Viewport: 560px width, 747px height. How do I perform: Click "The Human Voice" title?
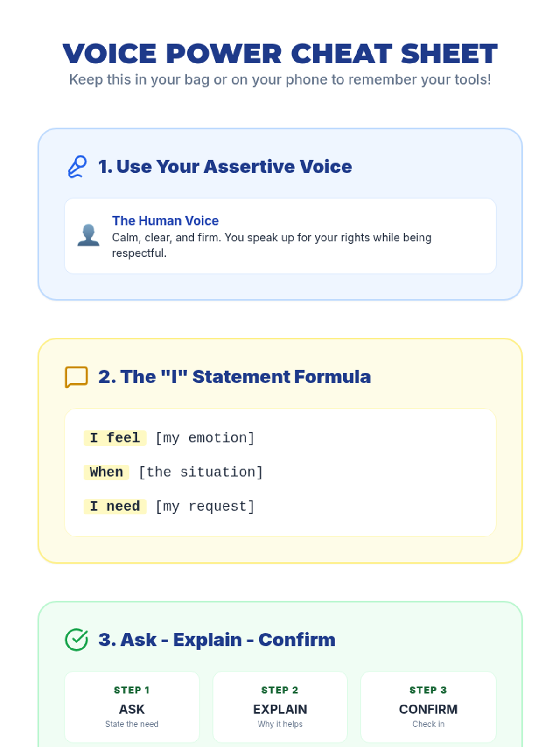click(165, 221)
